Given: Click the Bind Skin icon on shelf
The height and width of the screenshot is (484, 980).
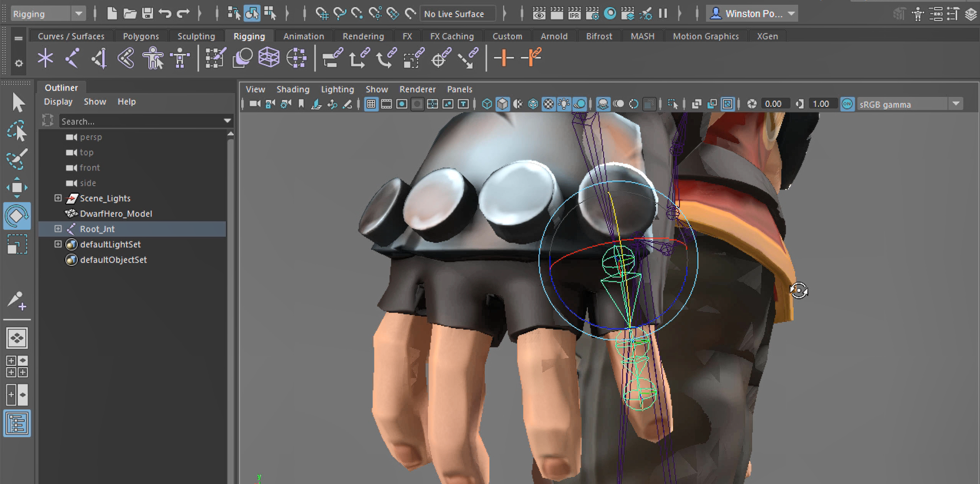Looking at the screenshot, I should [126, 58].
